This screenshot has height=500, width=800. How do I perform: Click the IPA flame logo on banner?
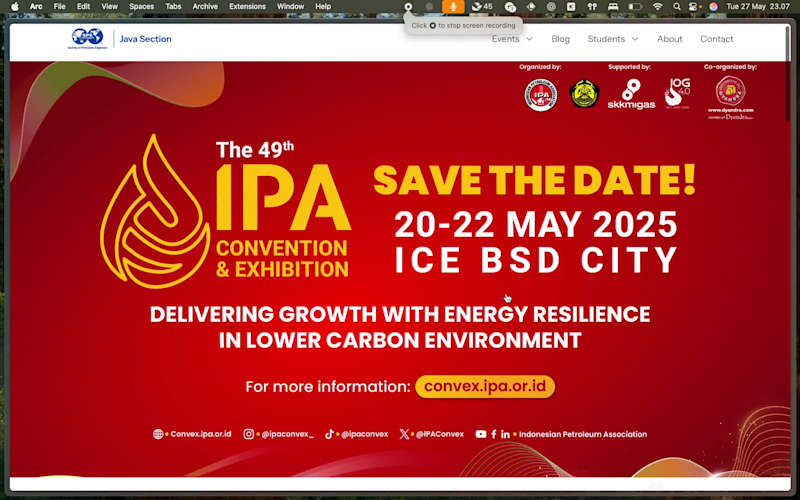pyautogui.click(x=155, y=211)
